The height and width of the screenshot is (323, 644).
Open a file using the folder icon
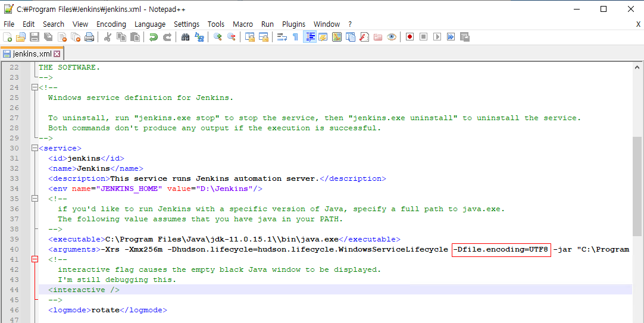[21, 37]
